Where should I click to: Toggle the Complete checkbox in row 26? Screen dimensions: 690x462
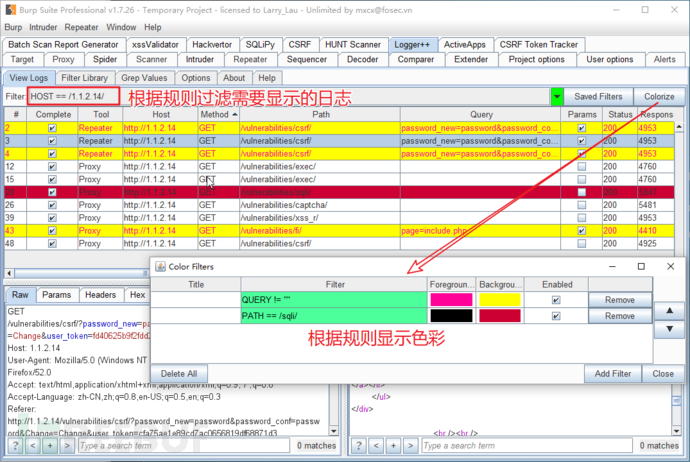(x=52, y=205)
